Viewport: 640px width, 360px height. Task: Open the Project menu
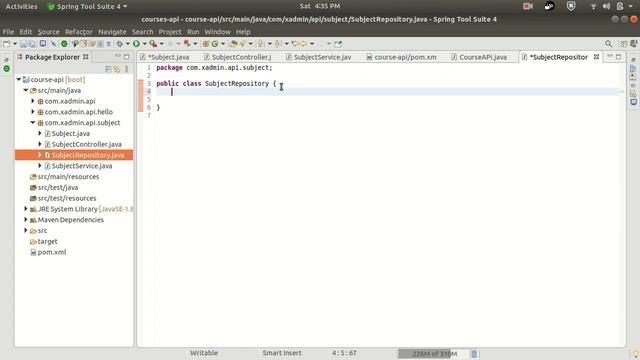pos(170,32)
